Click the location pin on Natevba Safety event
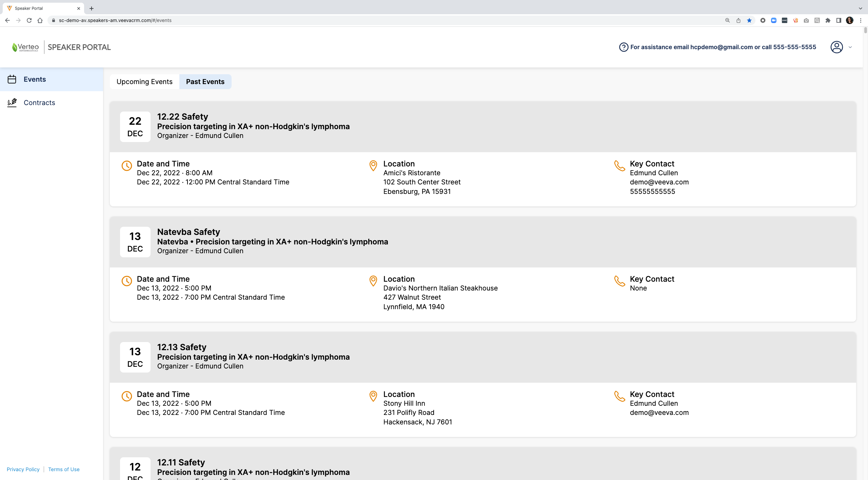The height and width of the screenshot is (480, 868). pos(373,281)
